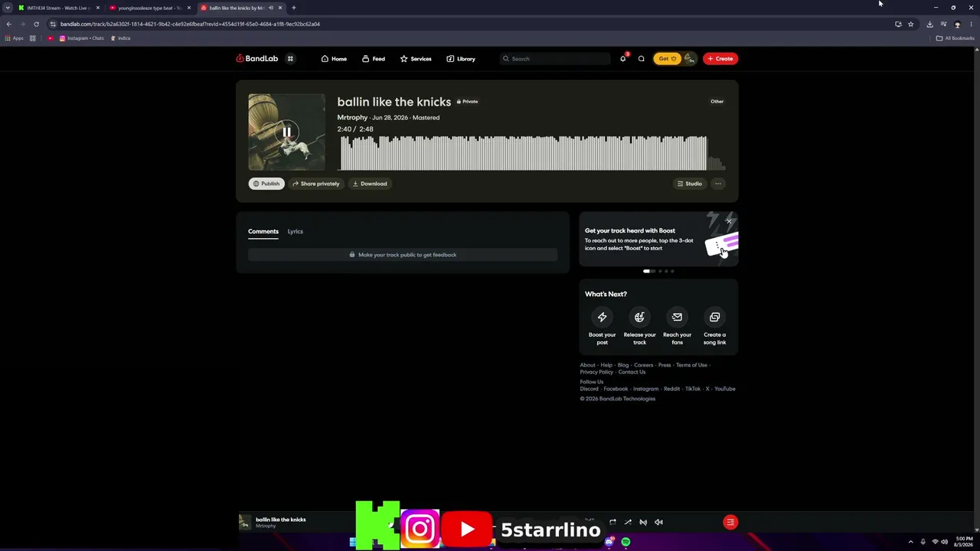980x551 pixels.
Task: Go to the Home page
Action: (334, 59)
